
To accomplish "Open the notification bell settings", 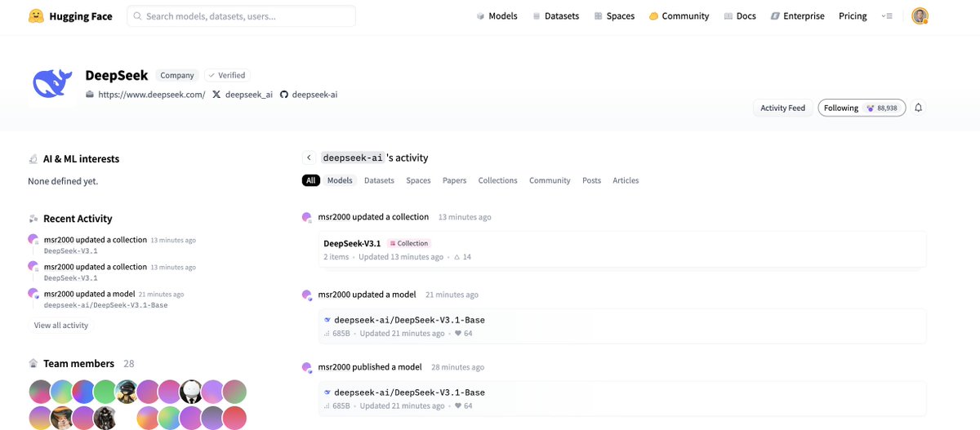I will (x=918, y=108).
